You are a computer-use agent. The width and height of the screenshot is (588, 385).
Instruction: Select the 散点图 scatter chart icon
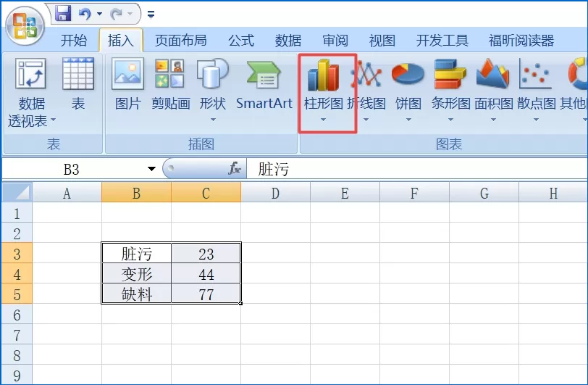[x=536, y=74]
